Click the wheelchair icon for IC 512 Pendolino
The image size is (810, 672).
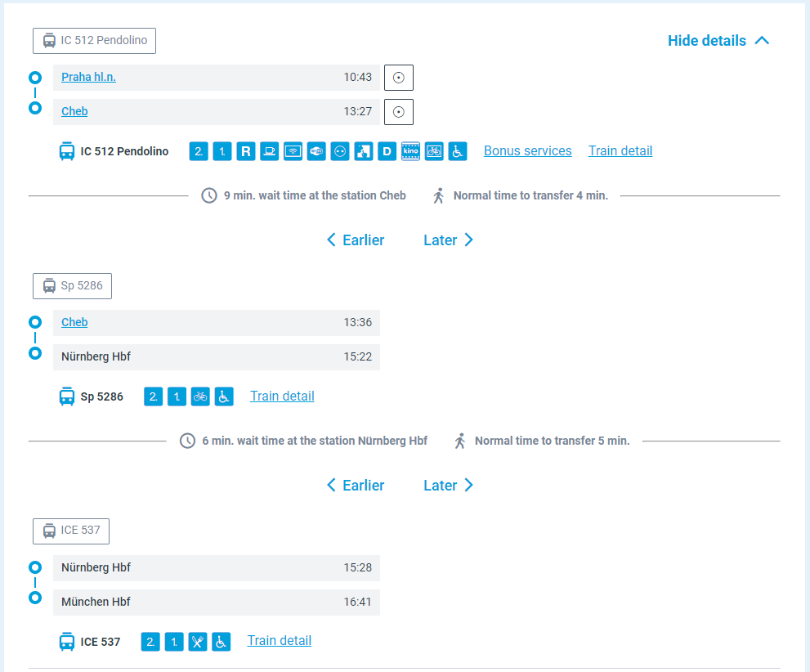tap(458, 151)
